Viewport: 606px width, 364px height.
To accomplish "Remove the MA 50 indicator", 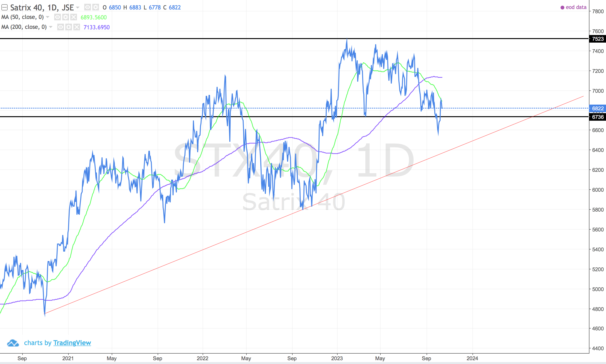I will coord(74,17).
